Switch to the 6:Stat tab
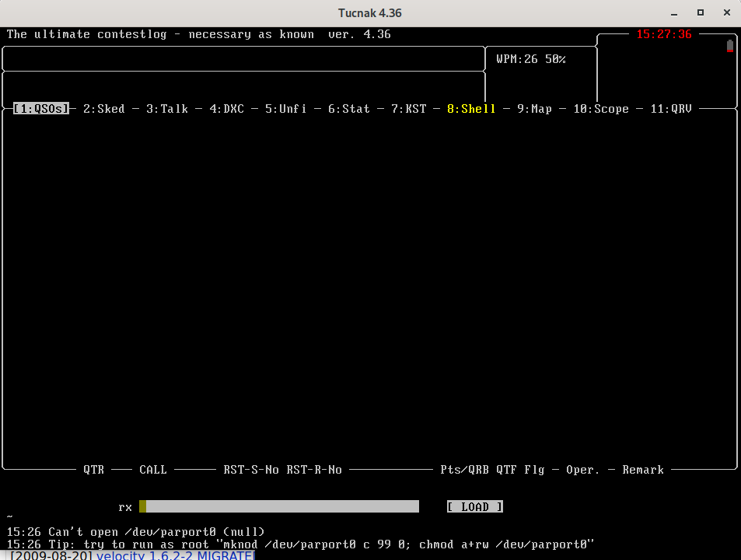The image size is (741, 560). coord(349,109)
